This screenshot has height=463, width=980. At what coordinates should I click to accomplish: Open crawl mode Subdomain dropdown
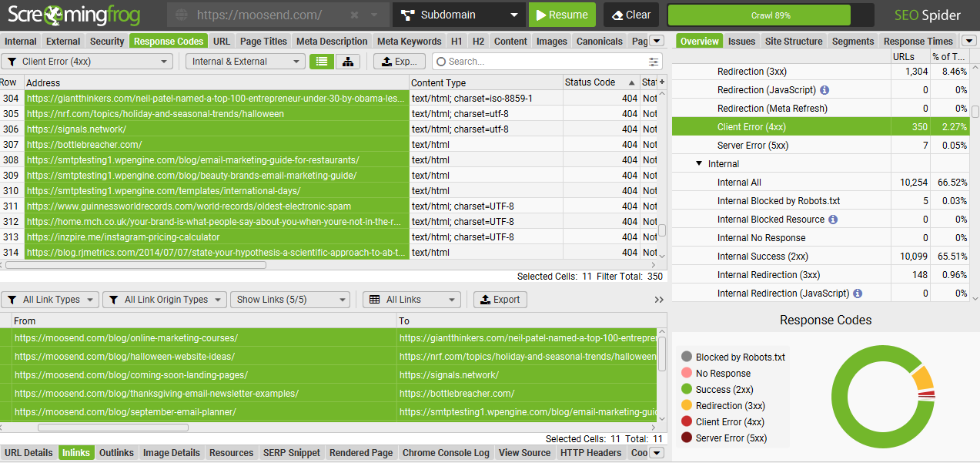(460, 15)
